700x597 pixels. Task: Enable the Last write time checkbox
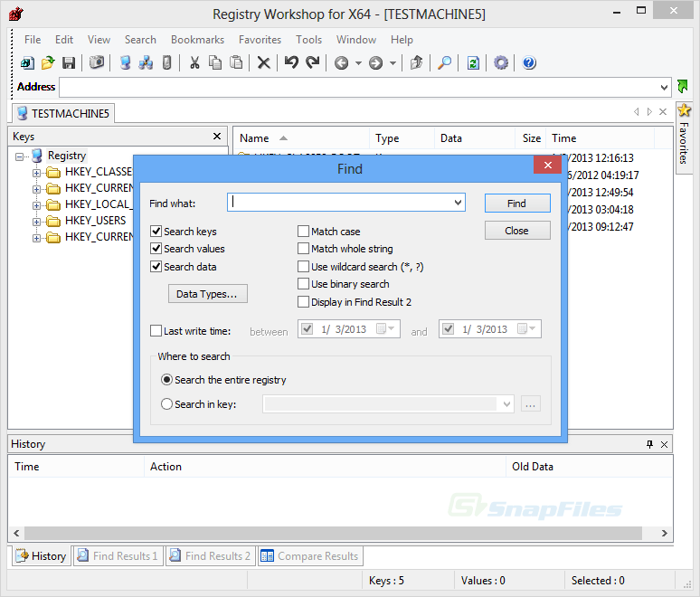point(156,331)
